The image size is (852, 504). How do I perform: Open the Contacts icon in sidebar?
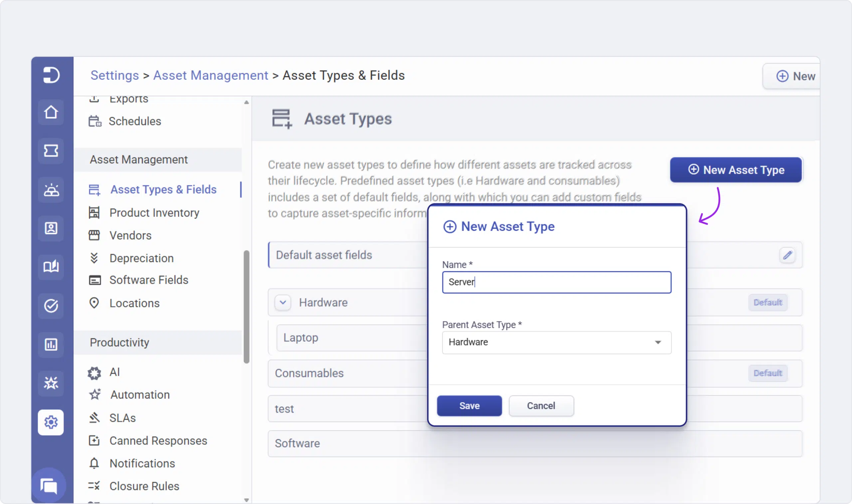click(x=51, y=228)
